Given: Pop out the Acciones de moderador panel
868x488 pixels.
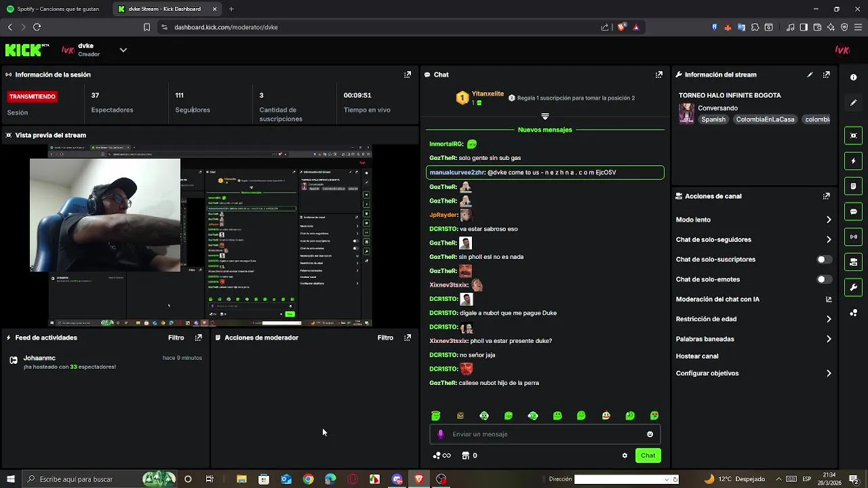Looking at the screenshot, I should tap(407, 338).
